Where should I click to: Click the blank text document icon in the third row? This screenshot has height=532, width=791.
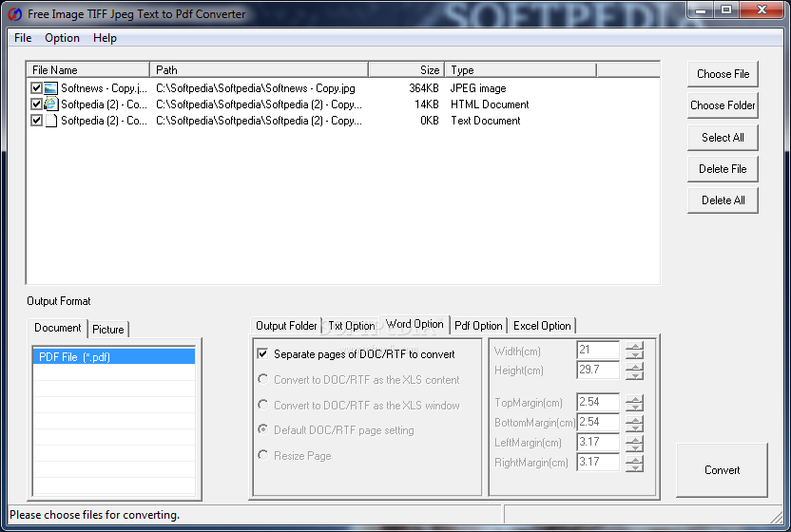(50, 121)
